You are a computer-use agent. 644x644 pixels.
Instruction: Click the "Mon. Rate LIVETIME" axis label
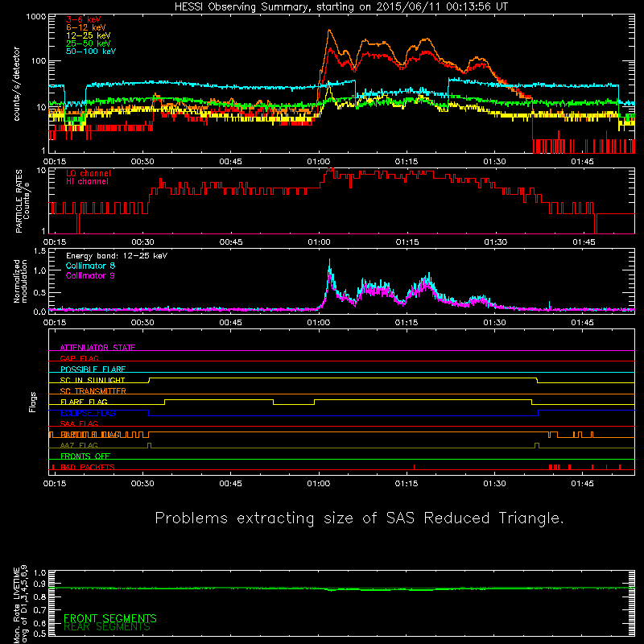tap(16, 605)
